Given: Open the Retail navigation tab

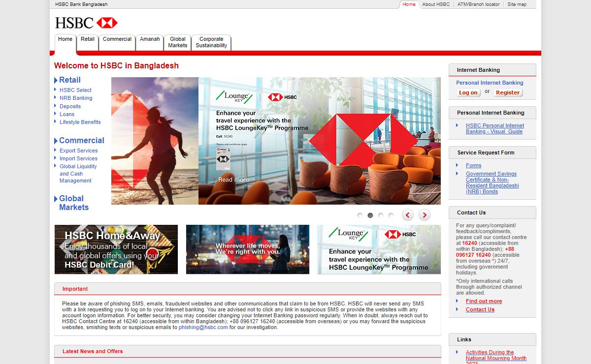Looking at the screenshot, I should point(88,42).
